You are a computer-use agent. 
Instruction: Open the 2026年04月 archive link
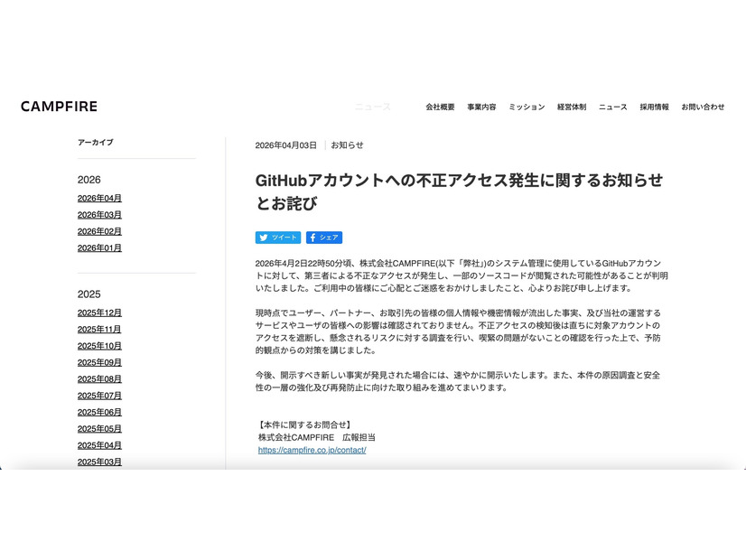[98, 198]
